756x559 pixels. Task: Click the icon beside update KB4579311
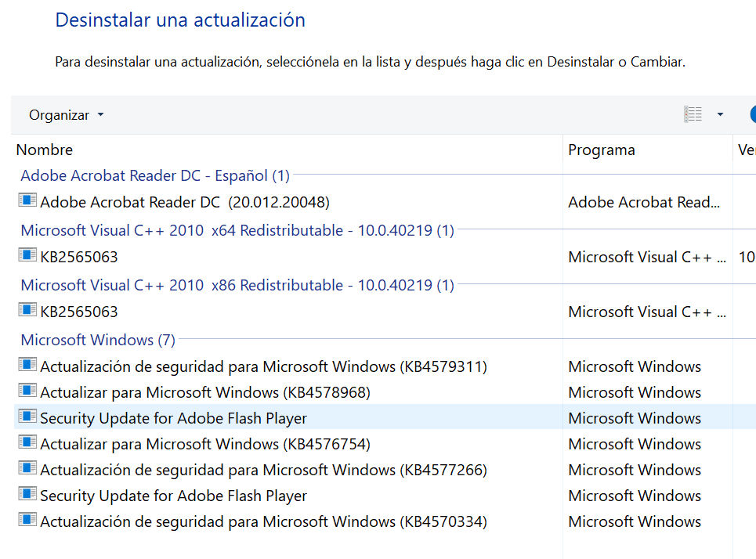pyautogui.click(x=27, y=365)
